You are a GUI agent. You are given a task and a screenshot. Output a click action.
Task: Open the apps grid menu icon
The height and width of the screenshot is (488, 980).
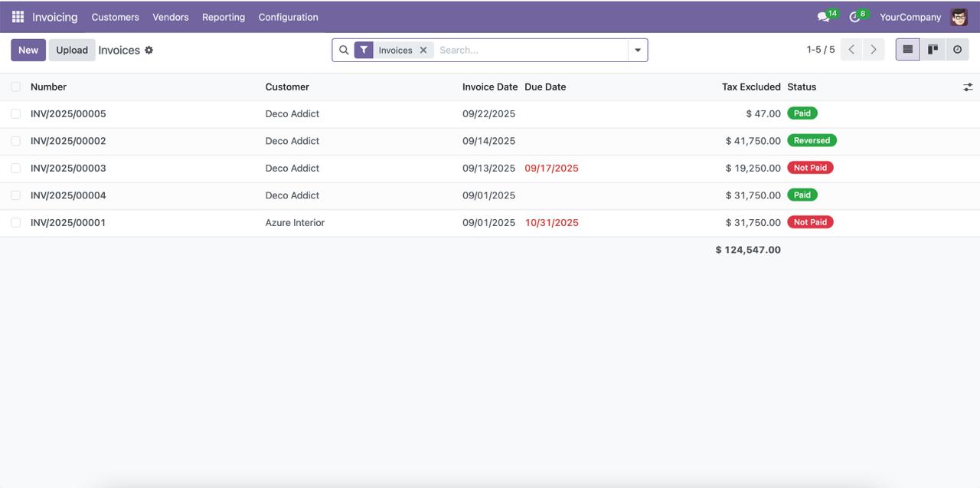point(18,16)
